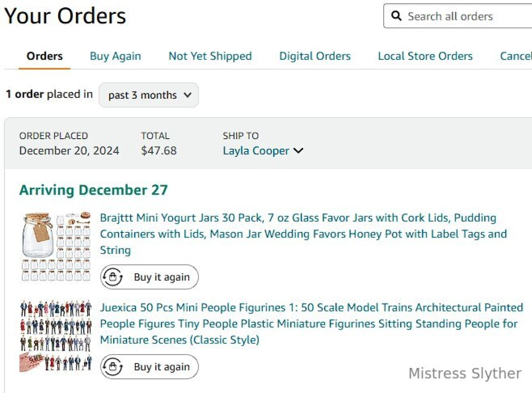
Task: Focus the Search all orders field
Action: (466, 16)
